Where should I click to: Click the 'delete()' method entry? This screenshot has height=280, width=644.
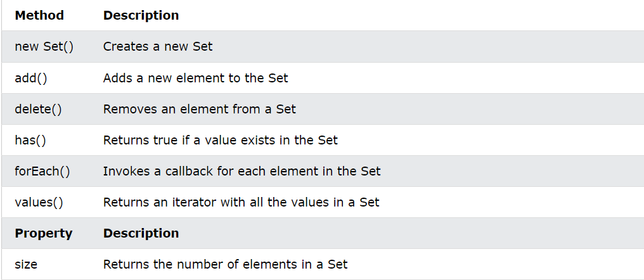pos(38,109)
